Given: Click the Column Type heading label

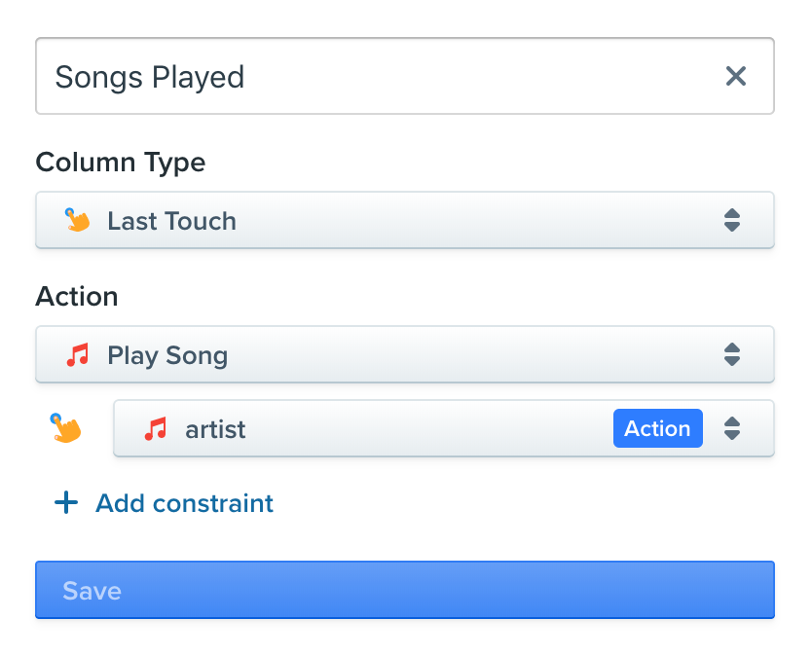Looking at the screenshot, I should point(120,162).
